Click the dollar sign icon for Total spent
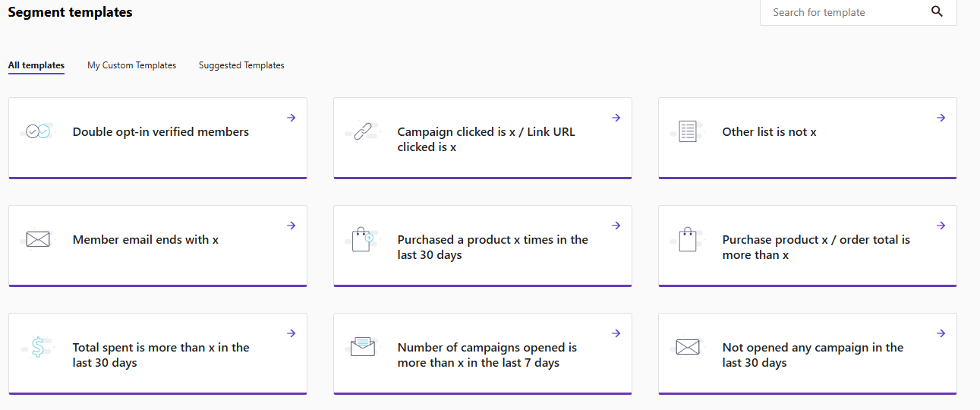Image resolution: width=980 pixels, height=410 pixels. pos(38,347)
